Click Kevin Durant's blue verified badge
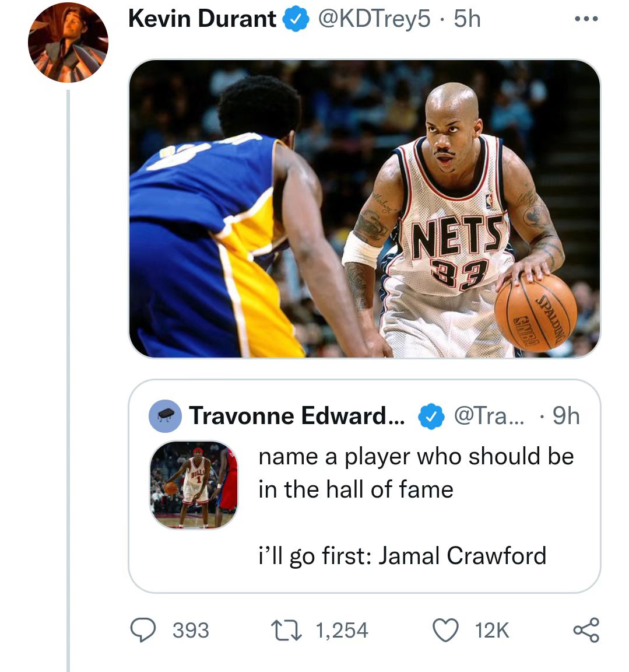Viewport: 629px width, 672px height. pos(296,19)
